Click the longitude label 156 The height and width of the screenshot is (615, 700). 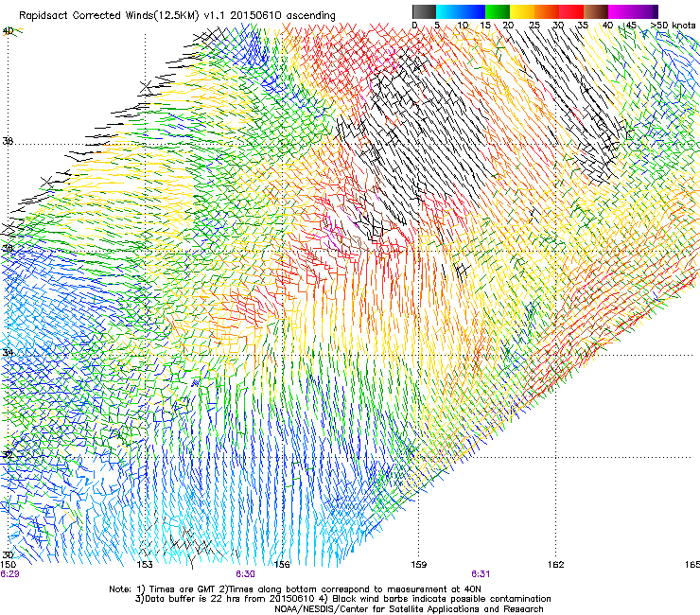click(x=282, y=565)
